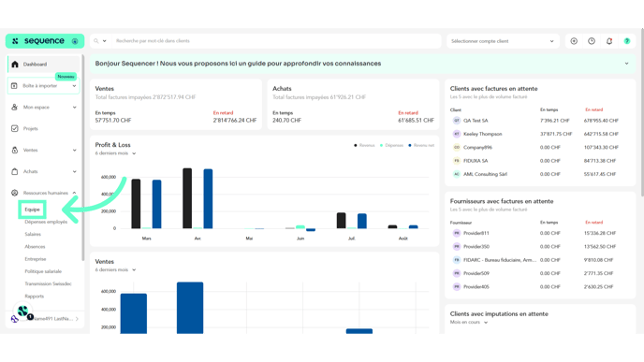Click the search magnifier icon
Viewport: 644px width, 362px height.
click(96, 41)
